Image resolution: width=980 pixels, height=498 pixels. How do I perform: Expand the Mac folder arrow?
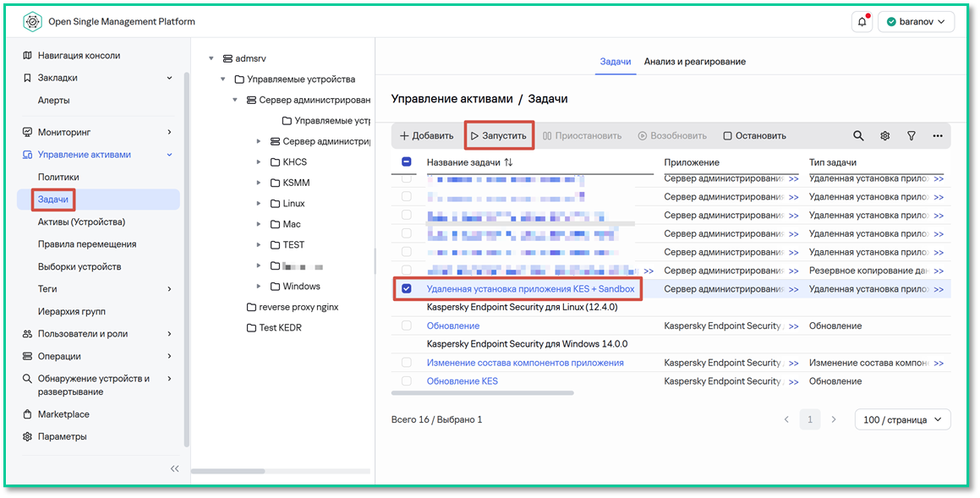click(x=259, y=224)
